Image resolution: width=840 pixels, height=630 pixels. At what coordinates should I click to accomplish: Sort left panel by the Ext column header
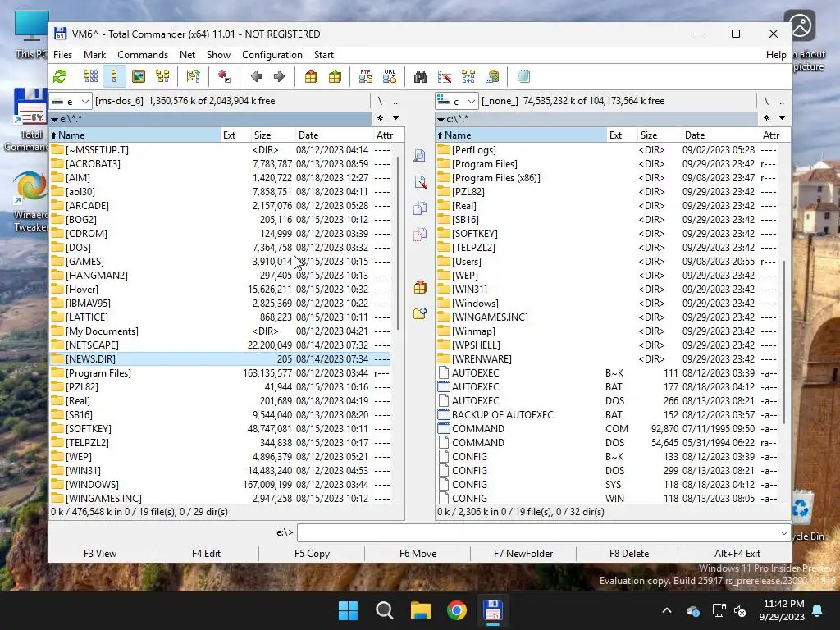(x=235, y=135)
